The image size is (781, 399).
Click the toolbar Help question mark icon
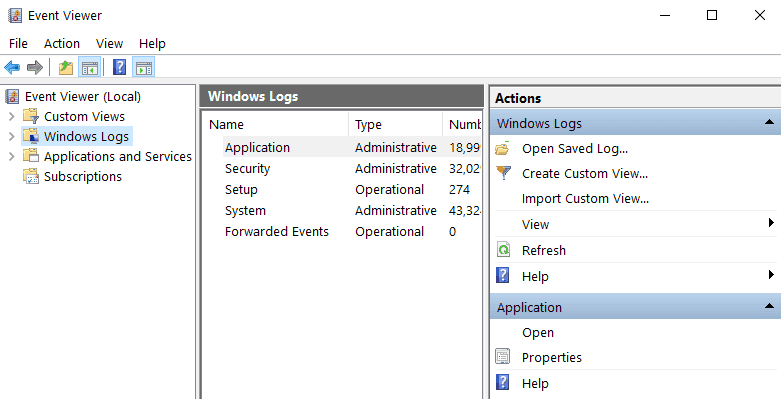119,67
